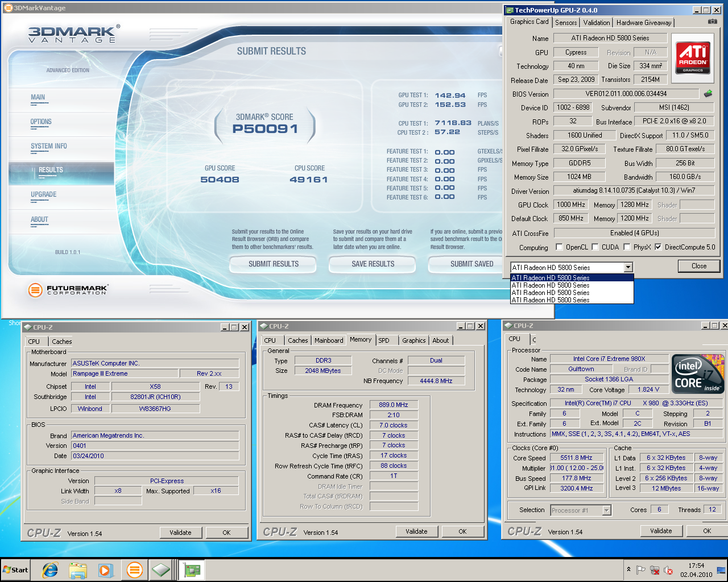Image resolution: width=728 pixels, height=582 pixels.
Task: Select the highlighted ATI Radeon HD 5800 list entry
Action: [x=572, y=278]
